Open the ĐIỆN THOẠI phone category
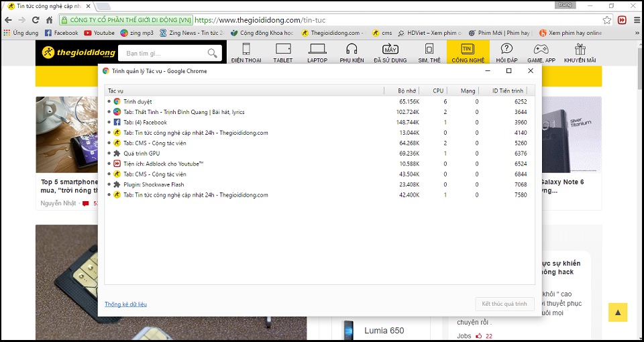Viewport: 644px width, 342px height. click(x=246, y=53)
